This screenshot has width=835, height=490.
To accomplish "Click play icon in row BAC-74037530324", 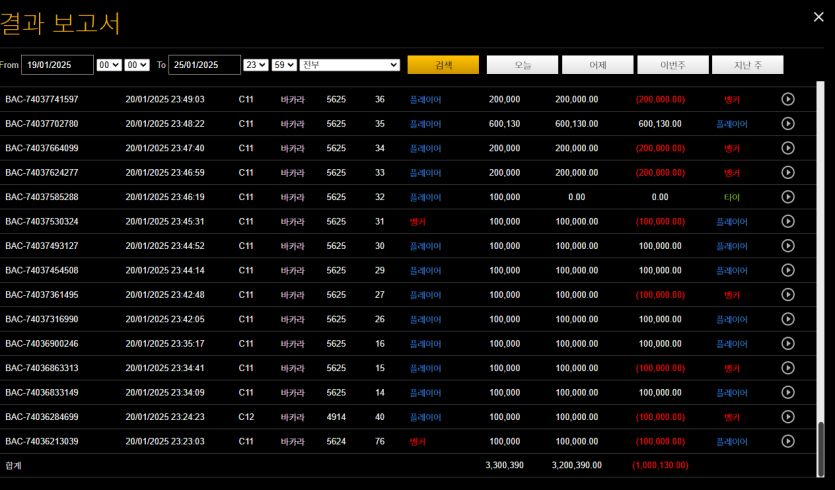I will (x=787, y=221).
